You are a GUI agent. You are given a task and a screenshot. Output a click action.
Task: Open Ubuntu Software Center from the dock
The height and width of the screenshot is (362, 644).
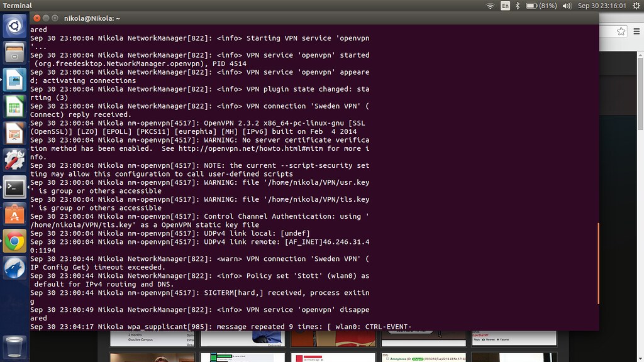(14, 214)
